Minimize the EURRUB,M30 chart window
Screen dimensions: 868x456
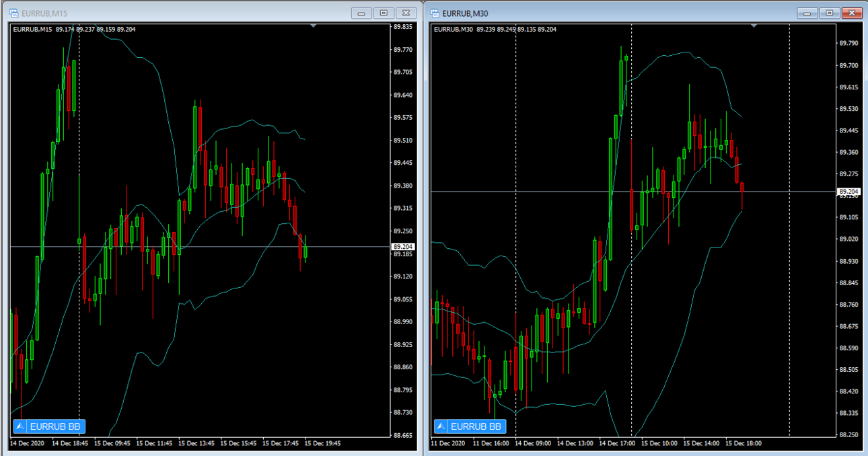[x=807, y=13]
